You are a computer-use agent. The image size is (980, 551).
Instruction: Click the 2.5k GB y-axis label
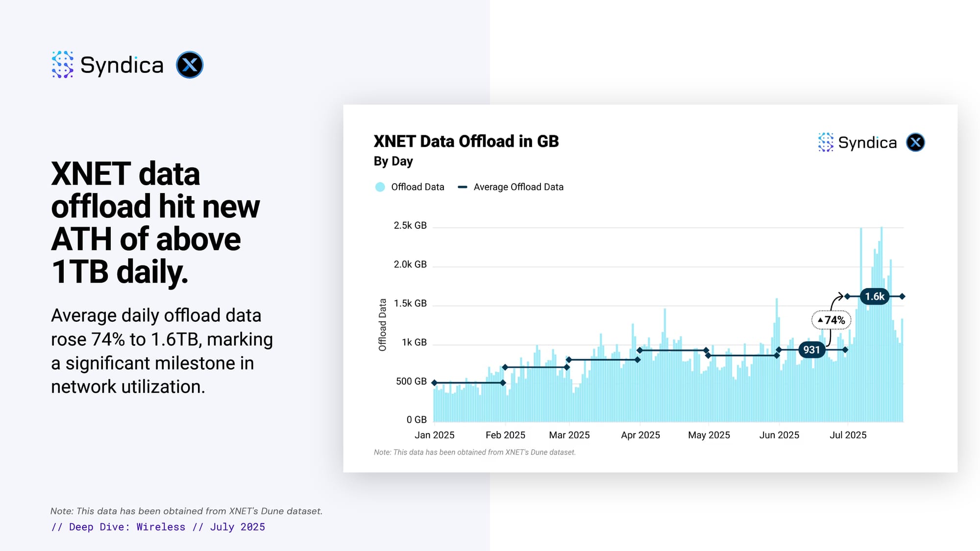coord(410,225)
